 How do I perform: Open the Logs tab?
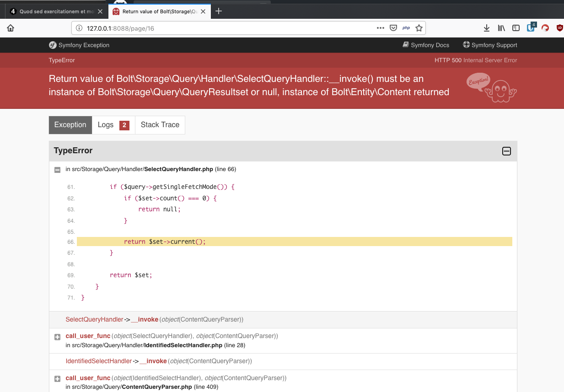(x=113, y=125)
